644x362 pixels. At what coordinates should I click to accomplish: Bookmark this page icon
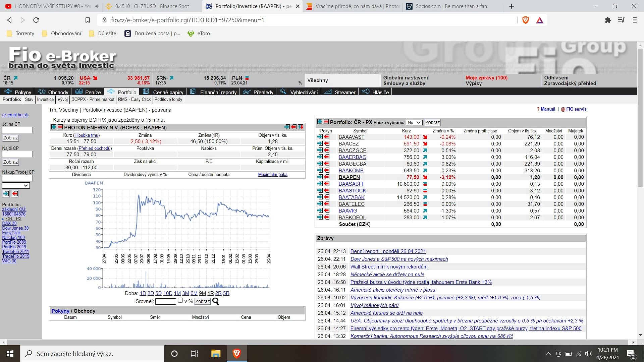pos(88,20)
